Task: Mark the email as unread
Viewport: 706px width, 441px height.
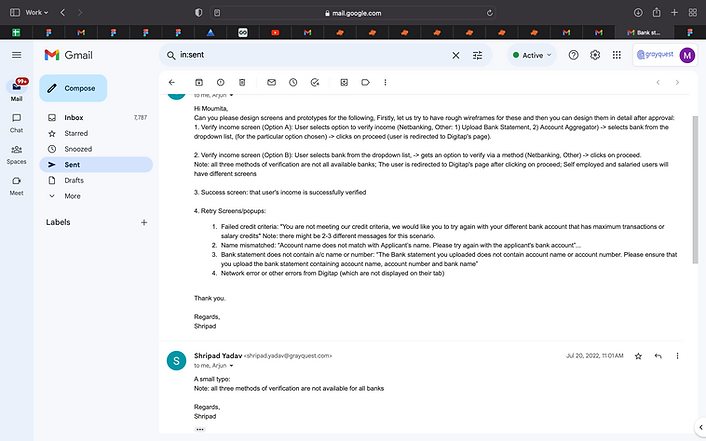Action: click(x=271, y=82)
